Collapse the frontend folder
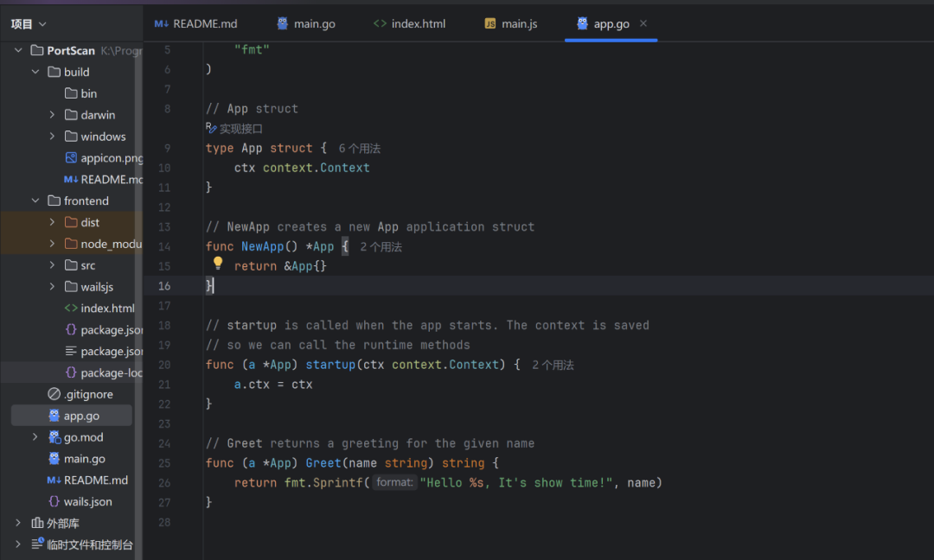The height and width of the screenshot is (560, 934). [35, 200]
